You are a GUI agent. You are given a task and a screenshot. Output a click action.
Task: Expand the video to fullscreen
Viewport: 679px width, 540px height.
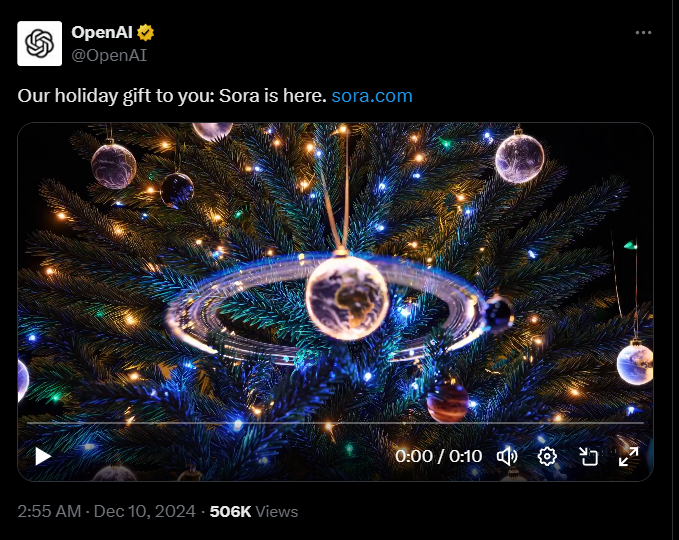(x=628, y=456)
